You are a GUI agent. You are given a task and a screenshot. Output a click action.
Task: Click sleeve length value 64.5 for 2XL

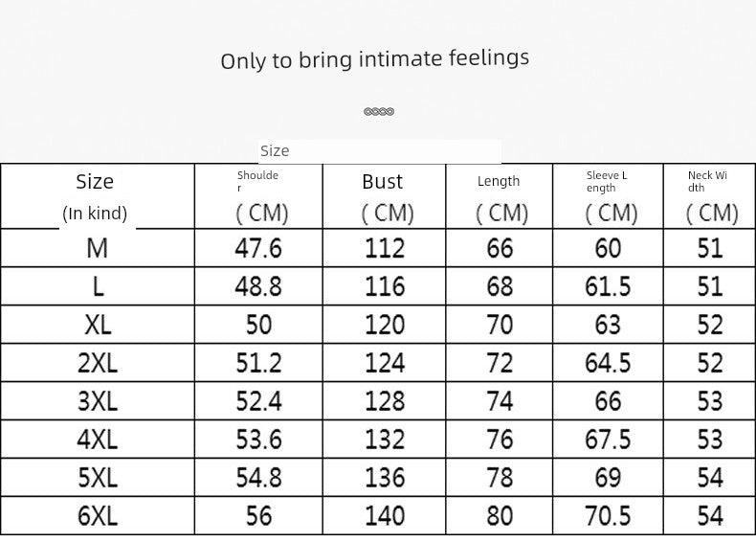[608, 363]
